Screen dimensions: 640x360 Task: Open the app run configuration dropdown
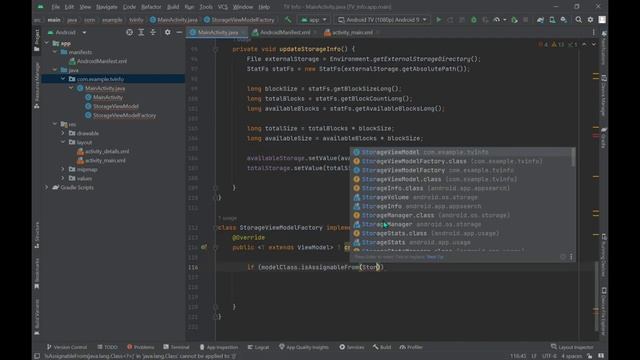coord(313,20)
